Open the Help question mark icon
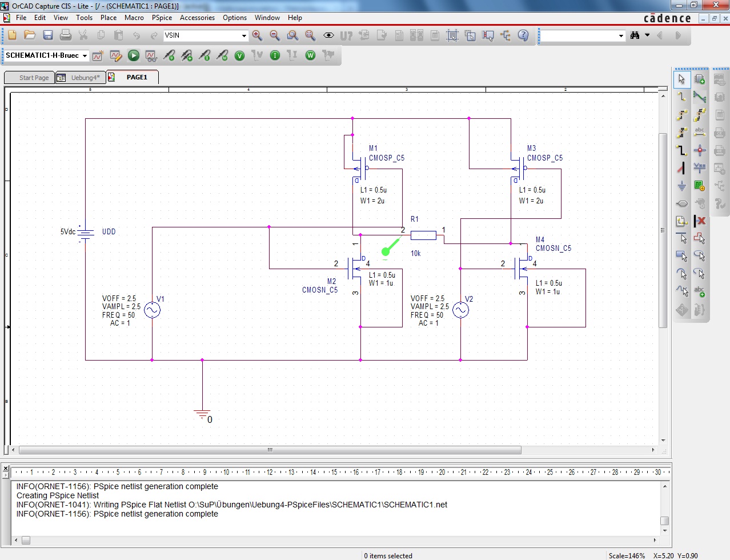Viewport: 730px width, 560px height. point(523,35)
